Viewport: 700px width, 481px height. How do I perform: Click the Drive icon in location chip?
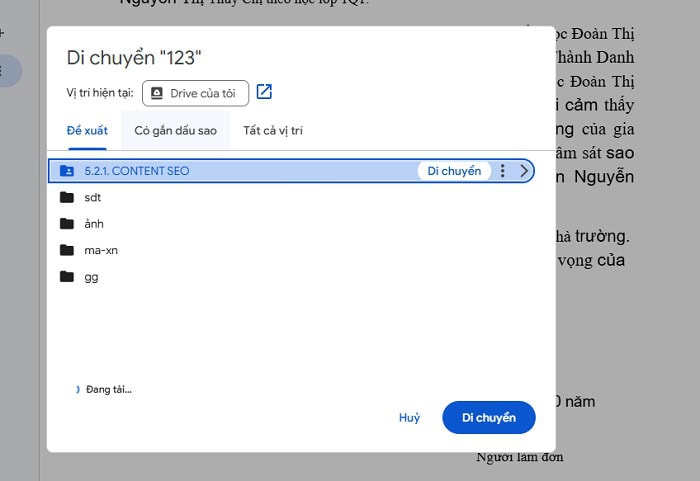(157, 93)
